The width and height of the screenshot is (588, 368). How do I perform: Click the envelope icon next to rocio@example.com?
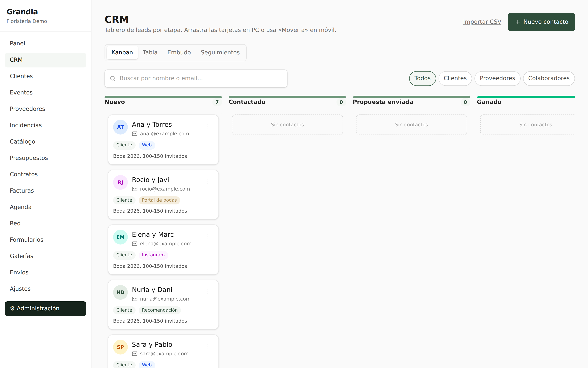point(135,189)
